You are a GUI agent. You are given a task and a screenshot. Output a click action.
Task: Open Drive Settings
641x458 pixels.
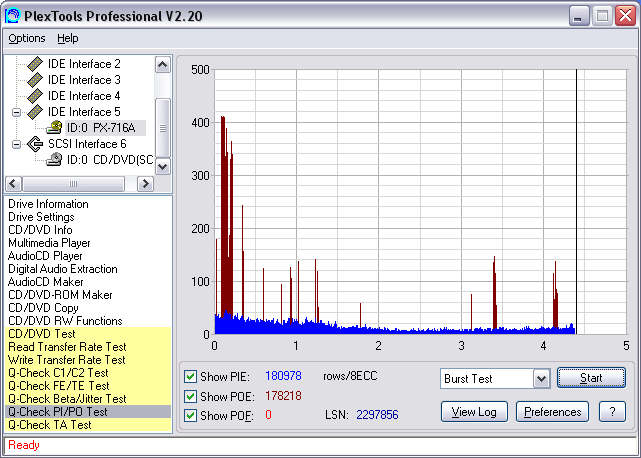coord(41,217)
